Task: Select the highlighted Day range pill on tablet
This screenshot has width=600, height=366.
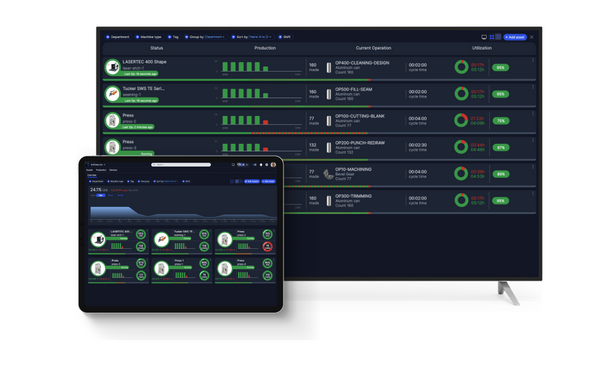Action: pyautogui.click(x=101, y=195)
